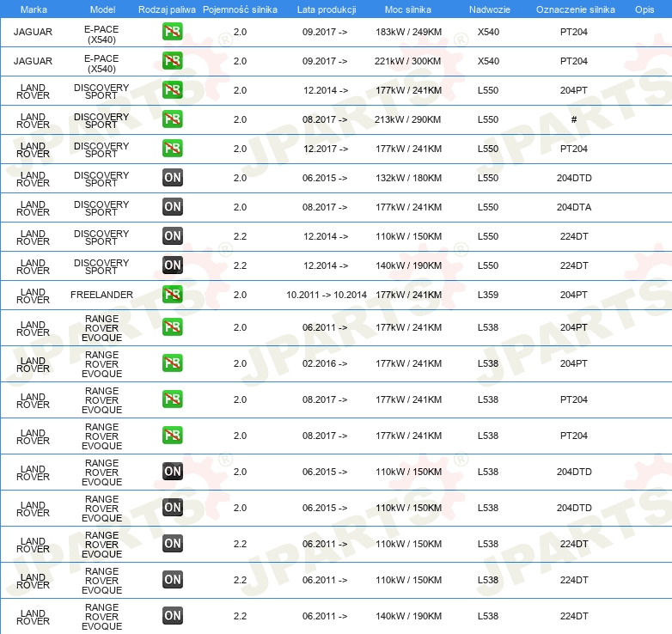The image size is (672, 634).
Task: Click ON icon for Discovery Sport 110kW 224DT
Action: click(172, 236)
